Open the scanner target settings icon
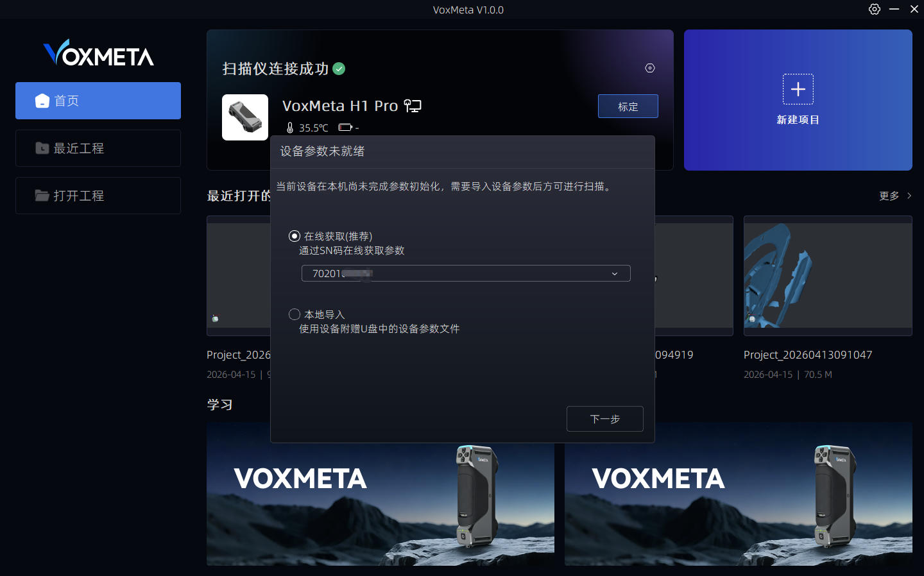924x576 pixels. [650, 68]
